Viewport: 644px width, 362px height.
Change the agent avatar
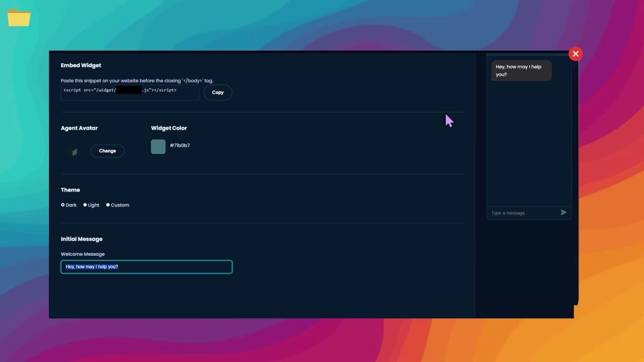coord(107,151)
